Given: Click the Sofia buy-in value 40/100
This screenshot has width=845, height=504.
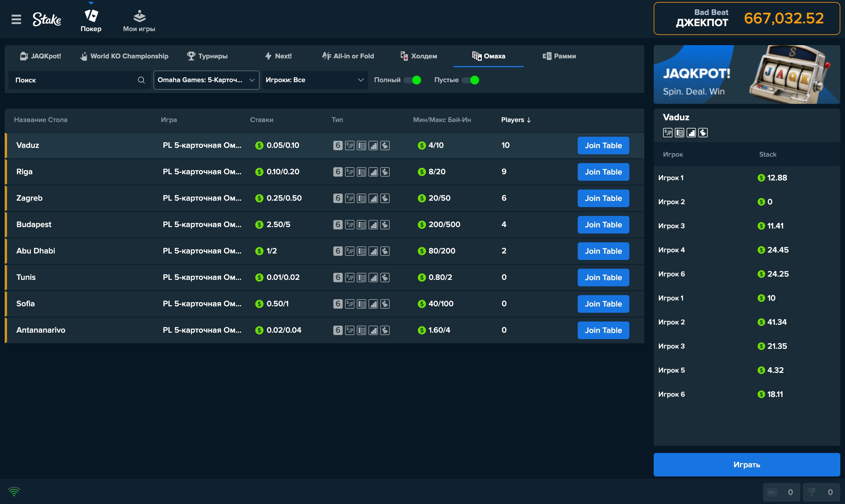Looking at the screenshot, I should coord(441,304).
